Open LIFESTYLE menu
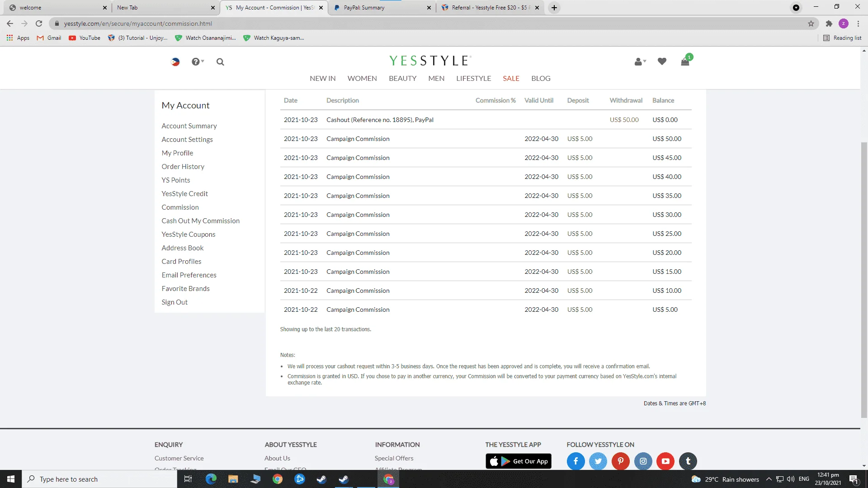Screen dimensions: 868x488 474,79
